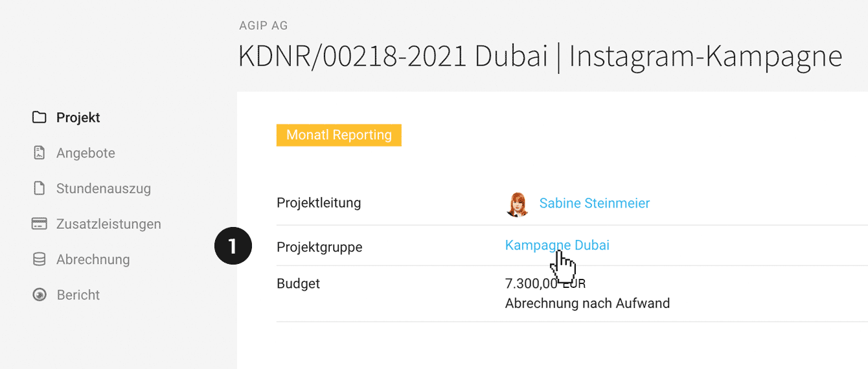Click the Zusatzleistungen card icon
Viewport: 868px width, 369px height.
[40, 224]
